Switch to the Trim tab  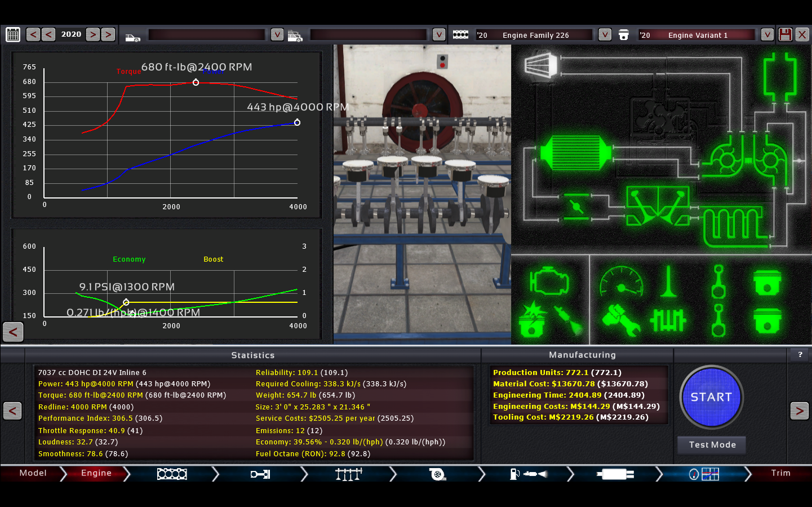click(780, 473)
